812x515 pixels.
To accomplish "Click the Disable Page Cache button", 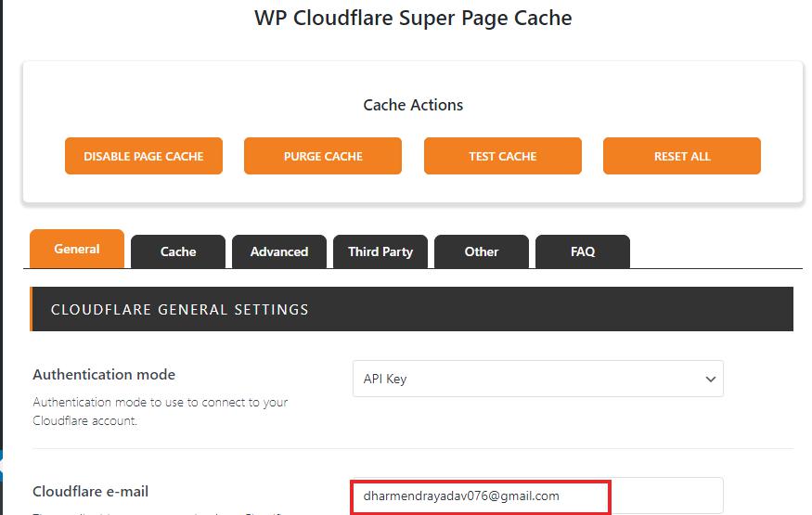I will (x=144, y=156).
